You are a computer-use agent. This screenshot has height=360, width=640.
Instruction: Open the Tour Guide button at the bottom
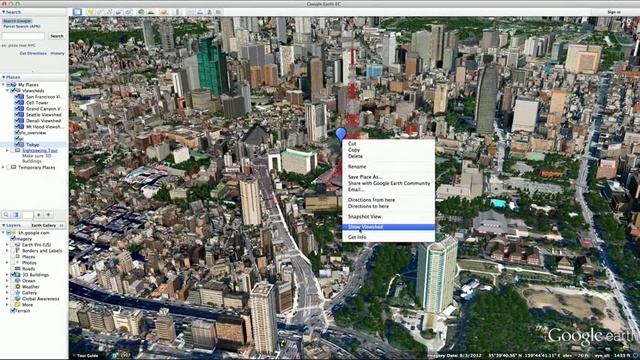click(87, 356)
